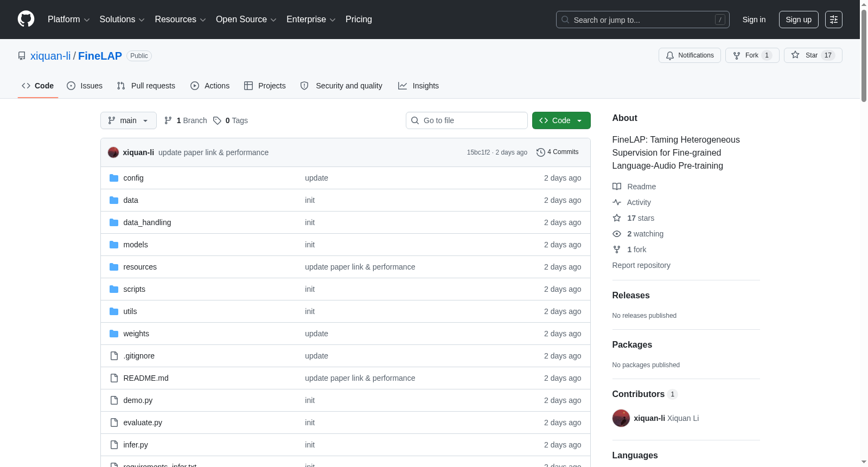Image resolution: width=868 pixels, height=467 pixels.
Task: Click the star icon next to 17 stars
Action: (x=617, y=218)
